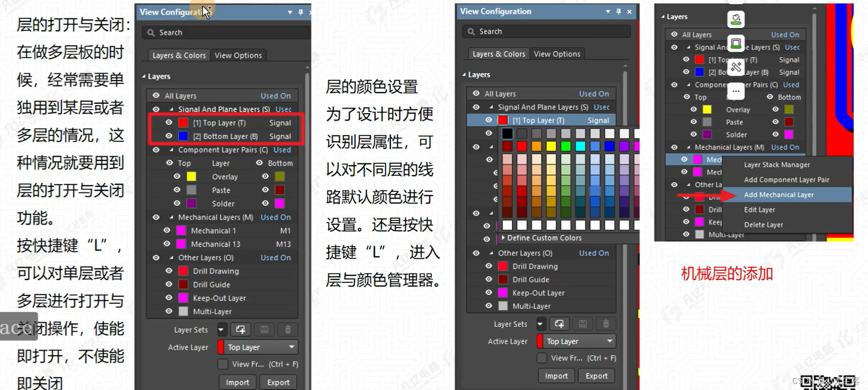
Task: Click the Search field in middle View Configuration panel
Action: pyautogui.click(x=546, y=31)
